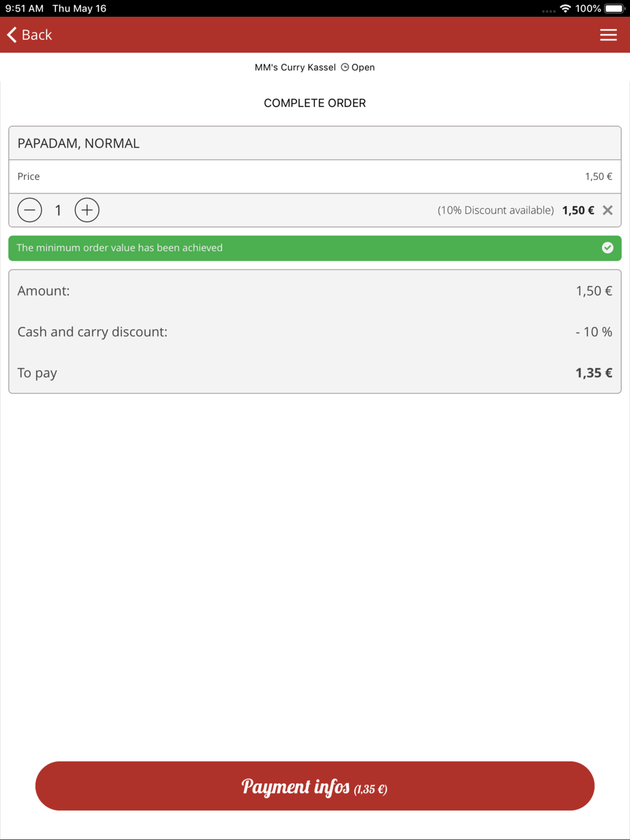Click the 10% Discount available label
Viewport: 630px width, 840px height.
pos(495,210)
